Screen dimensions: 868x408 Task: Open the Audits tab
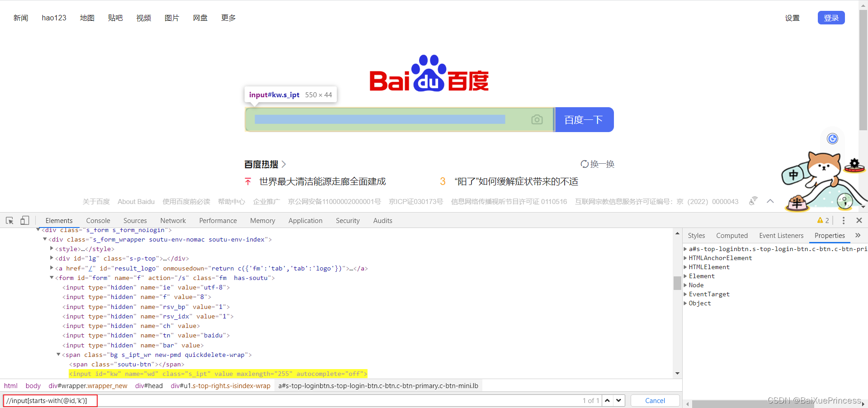coord(382,220)
